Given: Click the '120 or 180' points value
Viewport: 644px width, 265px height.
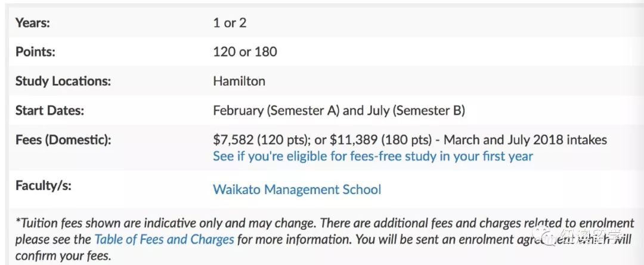Looking at the screenshot, I should tap(245, 52).
